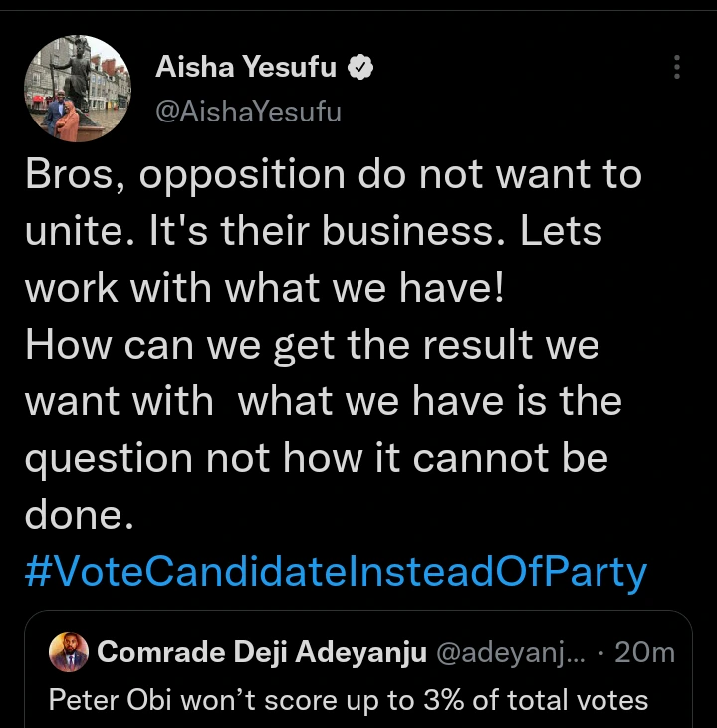This screenshot has width=717, height=728.
Task: Click Comrade Deji Adeyanju's name in quote
Action: point(263,653)
